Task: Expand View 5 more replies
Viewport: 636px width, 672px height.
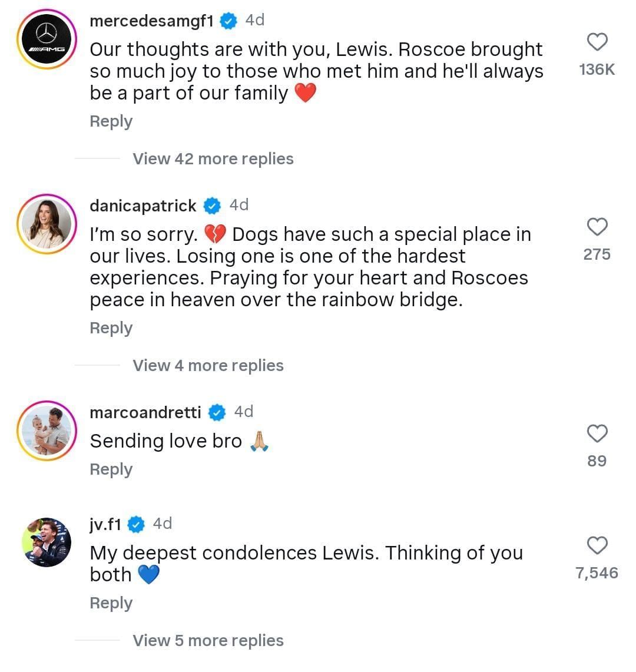Action: click(x=208, y=641)
